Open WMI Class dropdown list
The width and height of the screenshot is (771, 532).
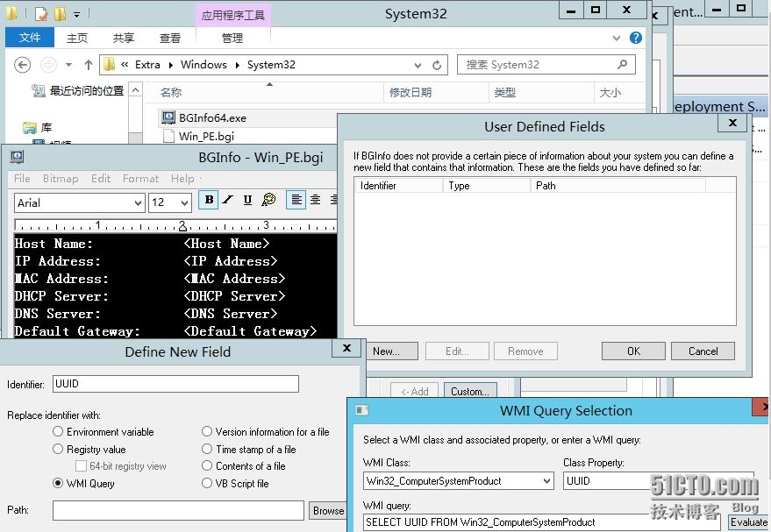click(546, 481)
